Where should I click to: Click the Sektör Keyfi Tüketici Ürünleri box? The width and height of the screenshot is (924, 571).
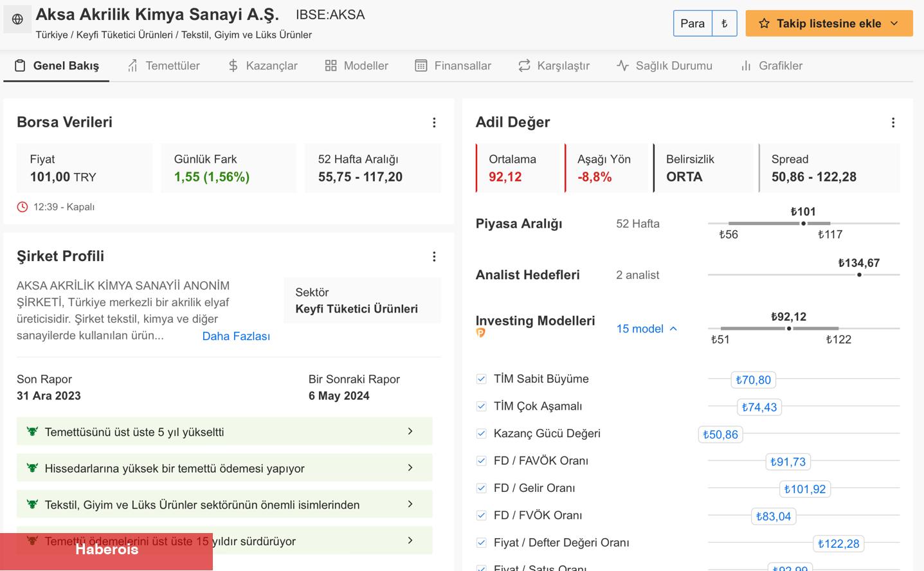362,300
